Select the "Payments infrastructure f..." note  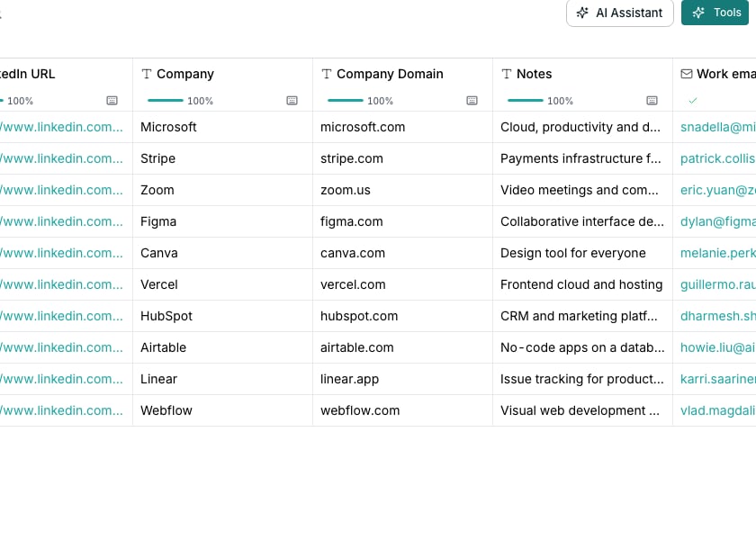[x=582, y=158]
